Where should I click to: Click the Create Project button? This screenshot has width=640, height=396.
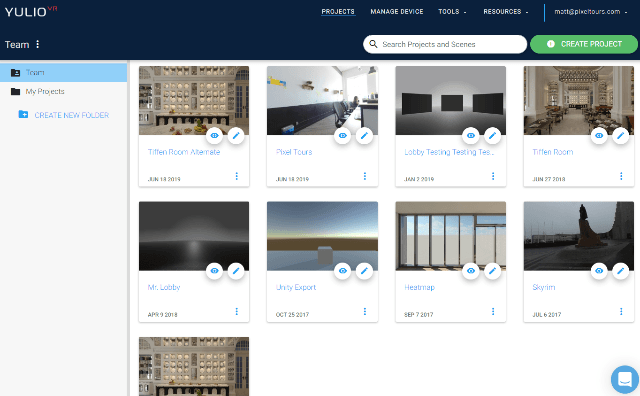[584, 44]
